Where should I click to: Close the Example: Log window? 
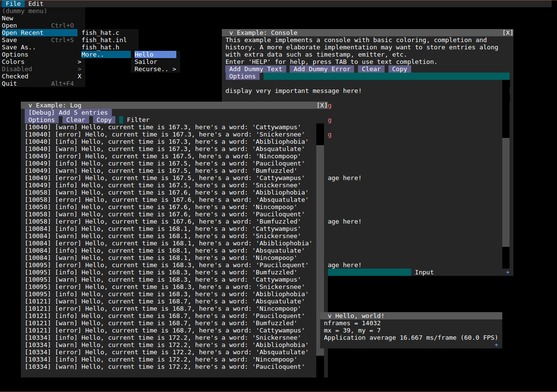pos(322,106)
